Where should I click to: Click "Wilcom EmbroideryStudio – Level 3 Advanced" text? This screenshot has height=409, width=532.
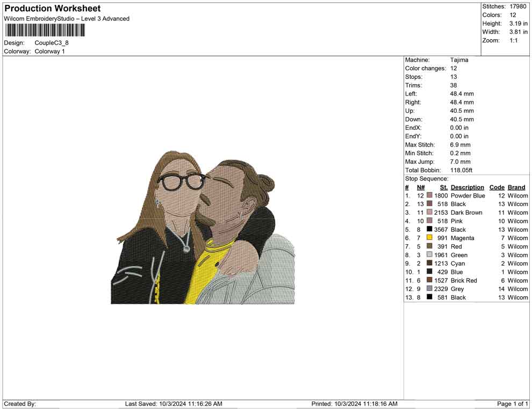point(67,19)
